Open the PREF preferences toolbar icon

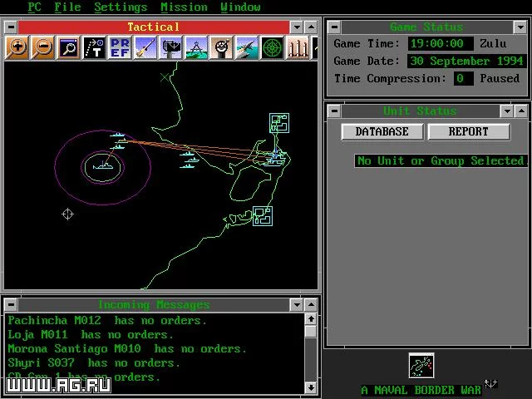click(x=120, y=48)
